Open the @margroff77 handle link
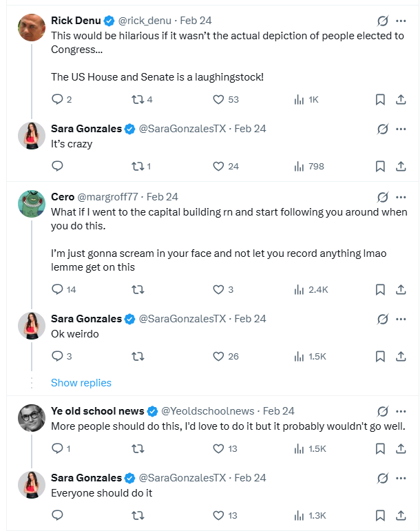 click(108, 197)
